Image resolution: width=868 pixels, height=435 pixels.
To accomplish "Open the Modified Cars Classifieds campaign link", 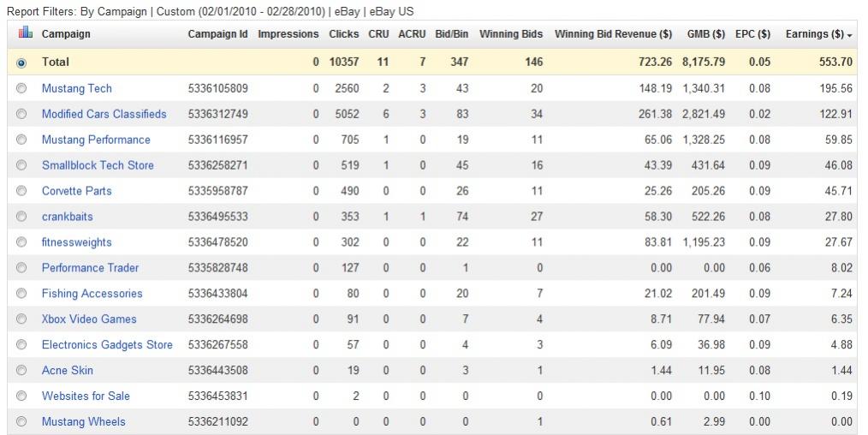I will 104,114.
